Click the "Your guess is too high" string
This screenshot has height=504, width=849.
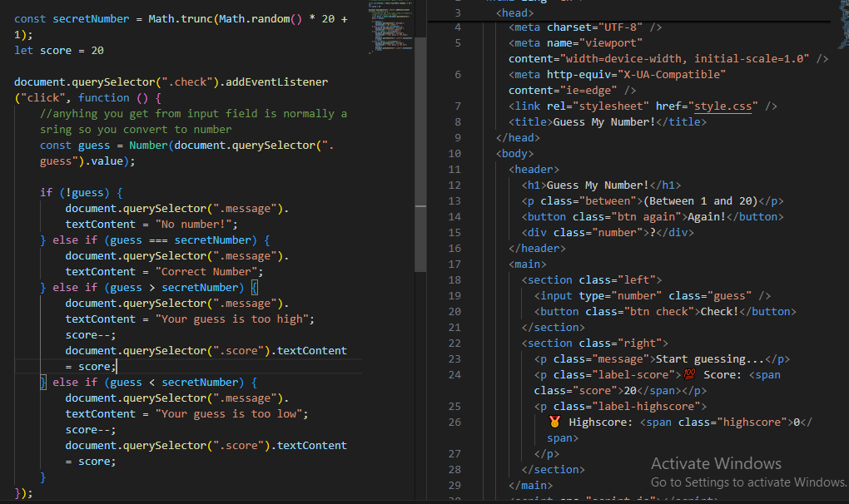tap(231, 319)
